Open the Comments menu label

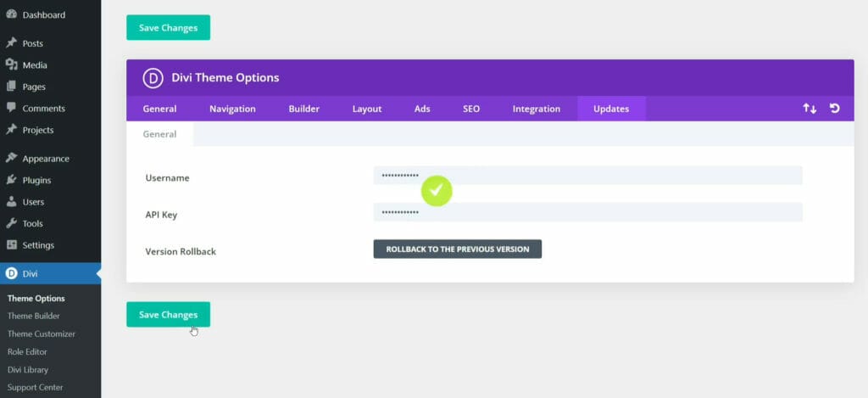tap(44, 108)
